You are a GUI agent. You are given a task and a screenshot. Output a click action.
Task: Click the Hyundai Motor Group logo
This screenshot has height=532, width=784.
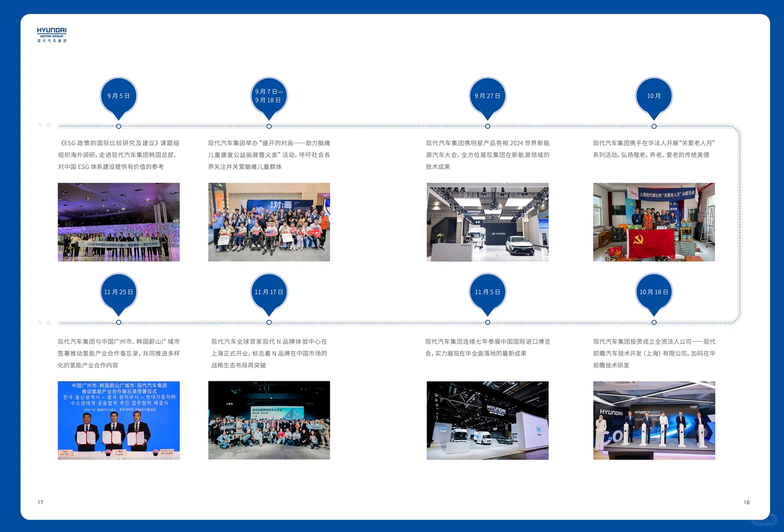(52, 35)
